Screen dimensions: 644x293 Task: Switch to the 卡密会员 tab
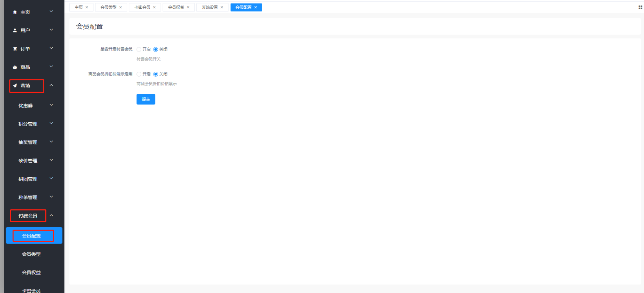142,7
